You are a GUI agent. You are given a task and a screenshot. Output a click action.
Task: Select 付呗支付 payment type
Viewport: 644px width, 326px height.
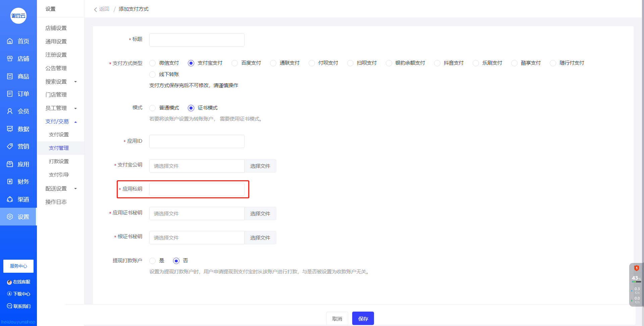(312, 63)
